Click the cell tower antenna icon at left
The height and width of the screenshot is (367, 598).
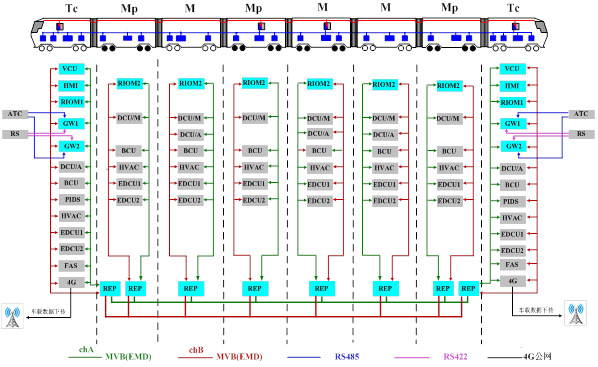[x=13, y=316]
